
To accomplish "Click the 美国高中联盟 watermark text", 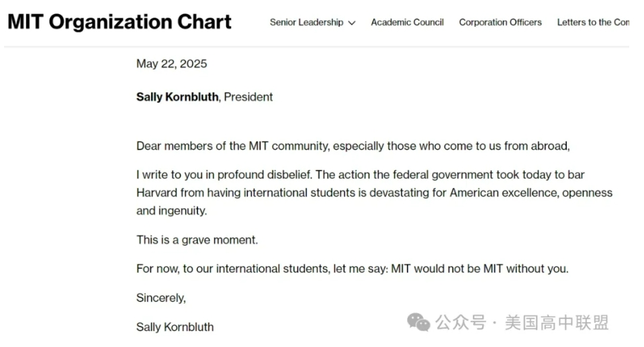I will coord(557,322).
